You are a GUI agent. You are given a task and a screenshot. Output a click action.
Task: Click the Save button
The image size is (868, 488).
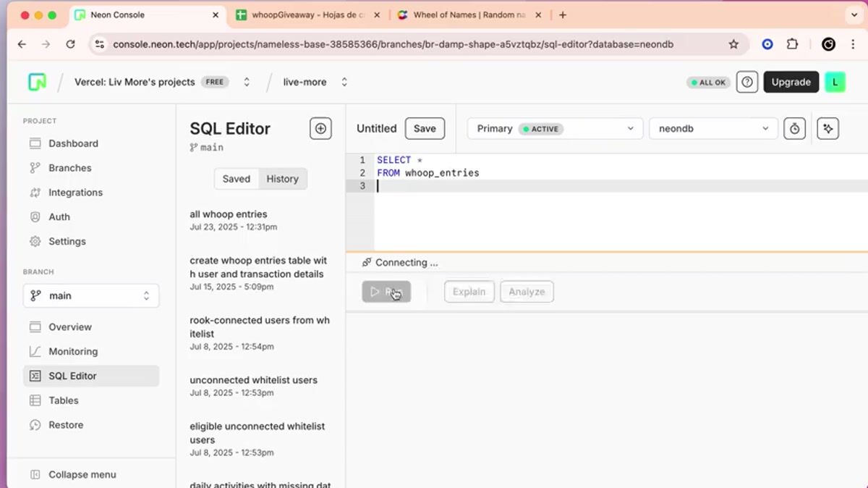(425, 128)
